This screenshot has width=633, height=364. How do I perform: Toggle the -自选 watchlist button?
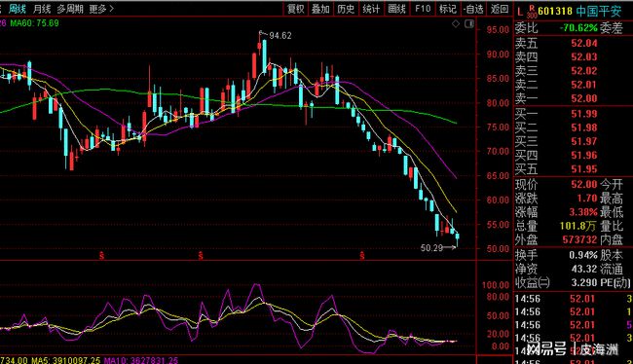[x=473, y=9]
